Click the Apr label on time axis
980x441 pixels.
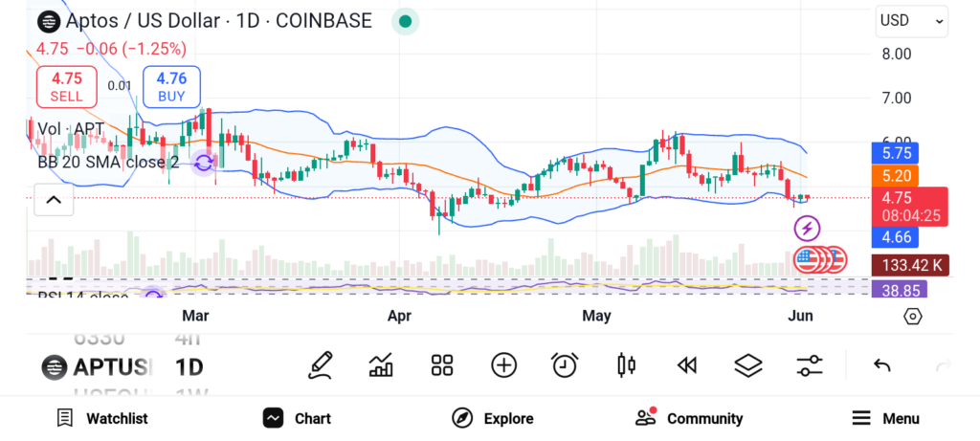[x=399, y=316]
